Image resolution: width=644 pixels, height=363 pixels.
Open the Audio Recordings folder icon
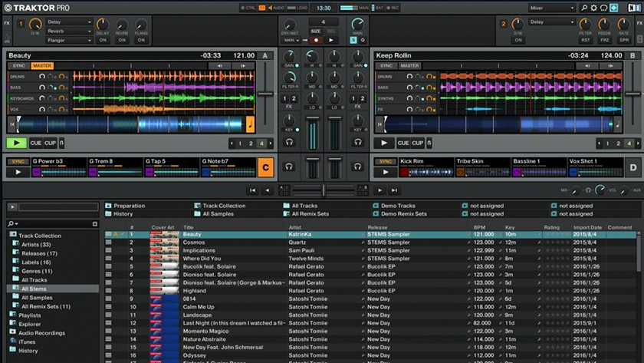(x=13, y=333)
